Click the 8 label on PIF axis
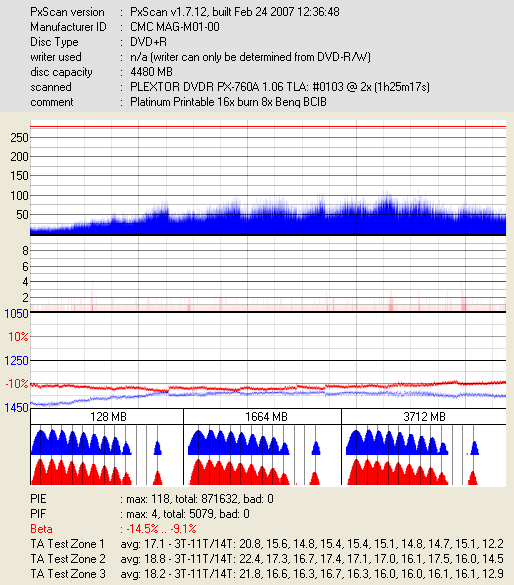 (25, 250)
